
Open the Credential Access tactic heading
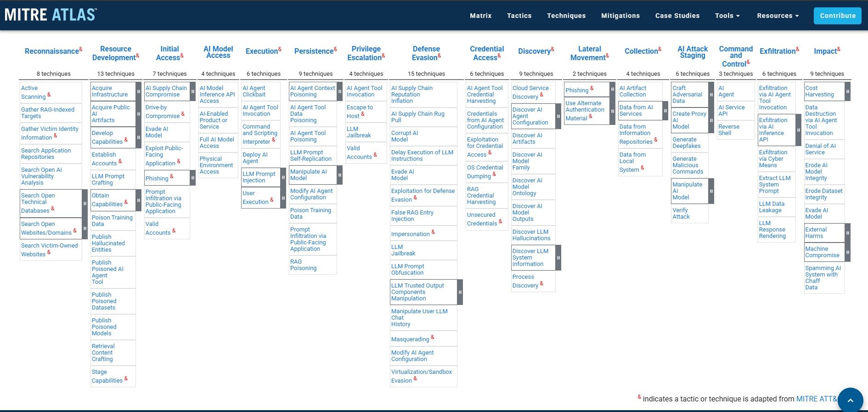coord(486,53)
